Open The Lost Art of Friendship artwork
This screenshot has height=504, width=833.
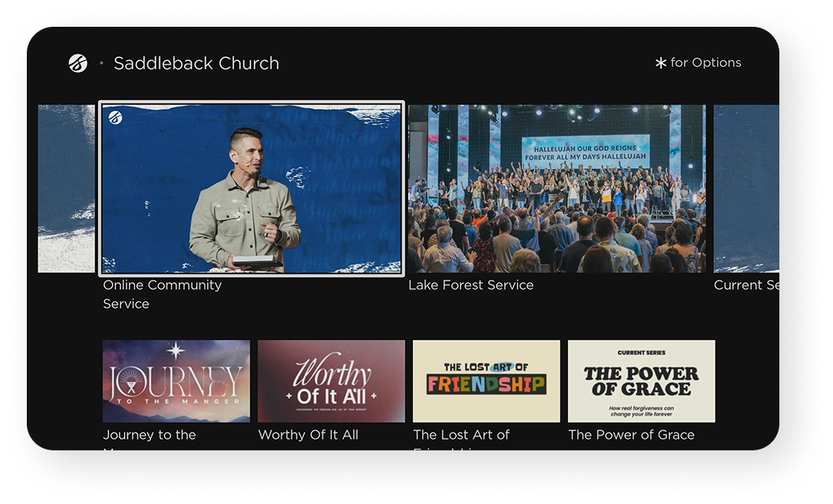tap(486, 381)
